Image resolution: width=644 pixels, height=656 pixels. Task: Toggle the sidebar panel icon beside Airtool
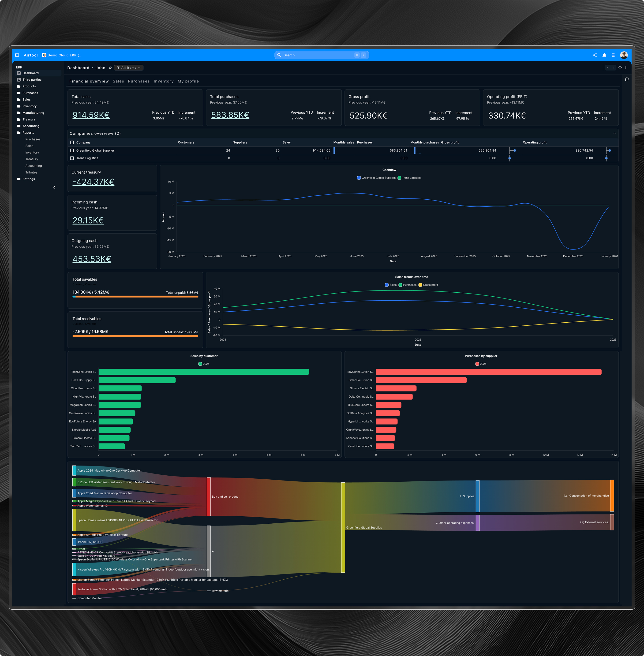click(x=17, y=55)
